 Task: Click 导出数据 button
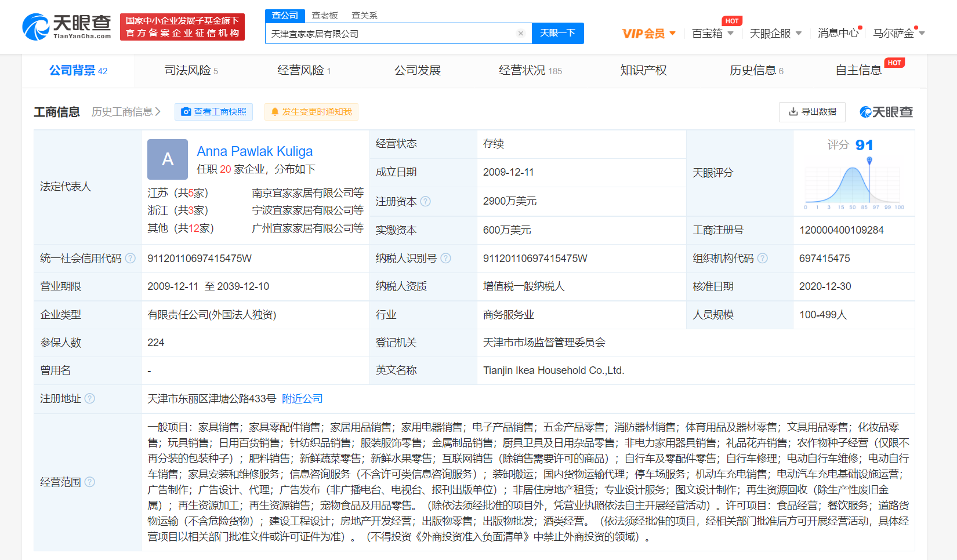click(812, 112)
